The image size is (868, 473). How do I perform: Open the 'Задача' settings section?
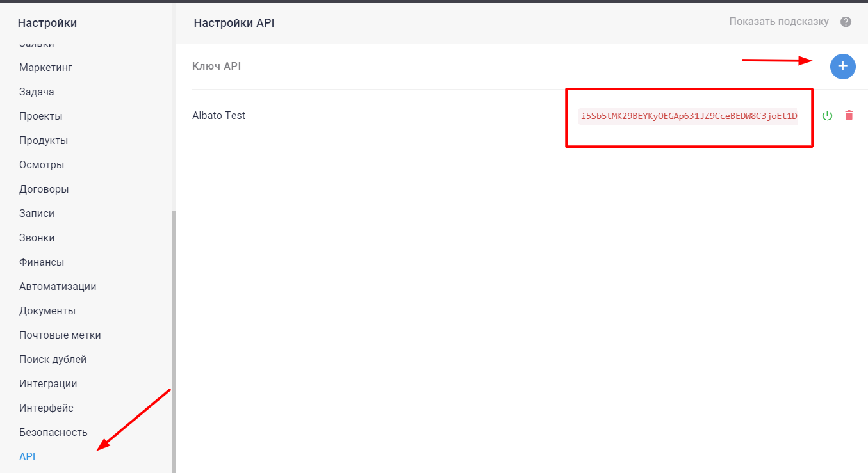(x=37, y=92)
